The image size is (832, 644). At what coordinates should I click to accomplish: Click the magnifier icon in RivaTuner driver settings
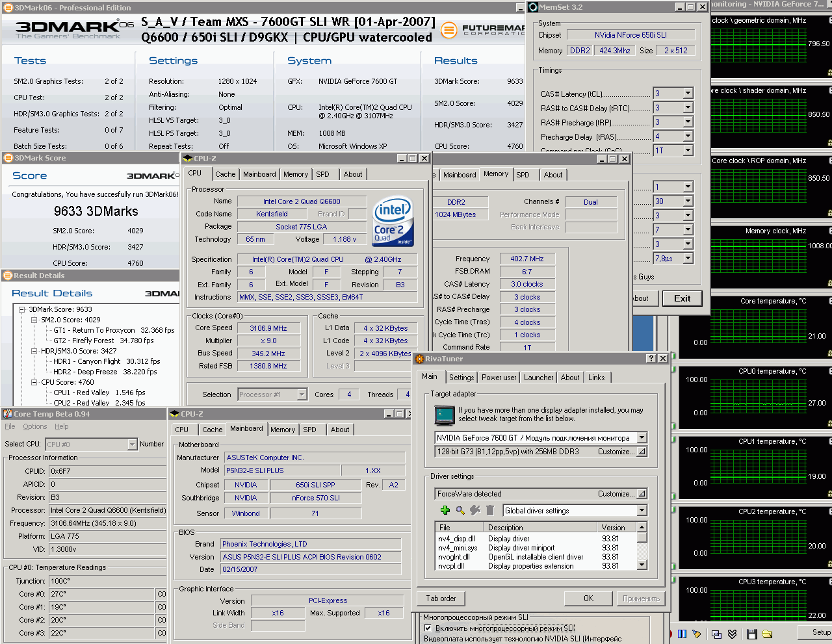point(460,511)
